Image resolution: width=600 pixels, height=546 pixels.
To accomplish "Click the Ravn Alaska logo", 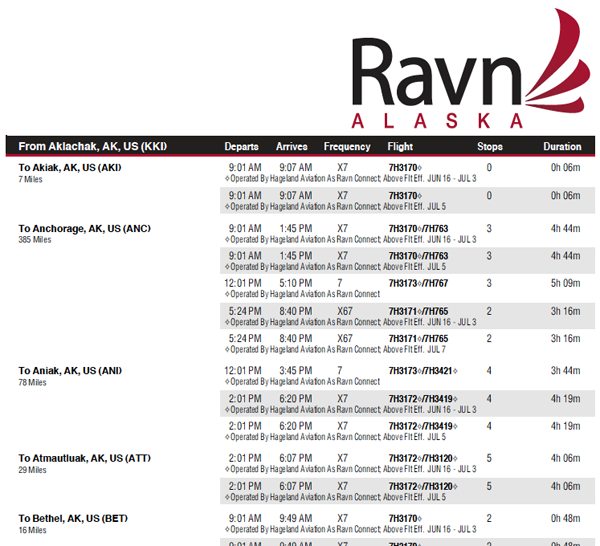I will 471,69.
